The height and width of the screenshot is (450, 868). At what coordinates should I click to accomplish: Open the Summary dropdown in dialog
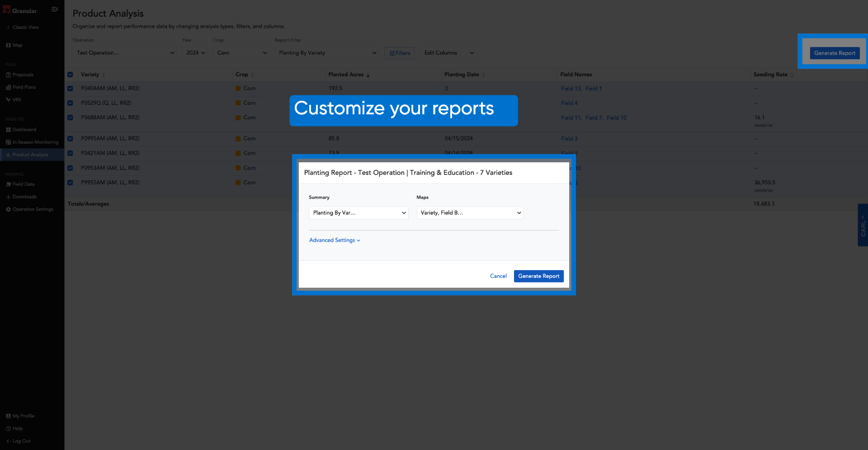click(x=359, y=213)
